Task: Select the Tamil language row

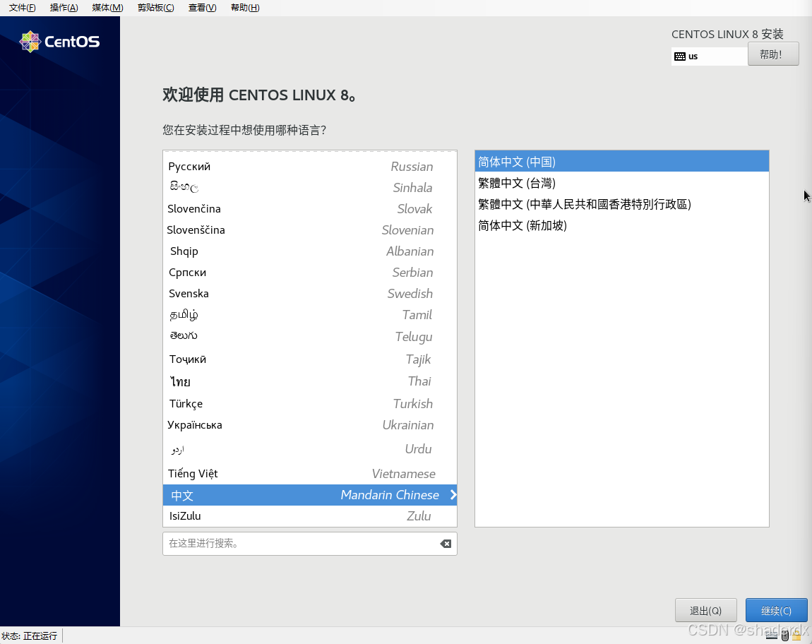Action: tap(310, 315)
